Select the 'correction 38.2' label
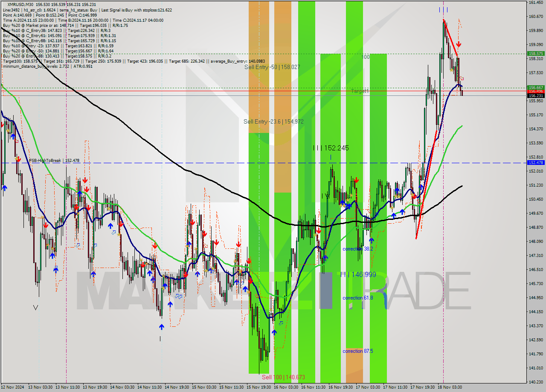 pyautogui.click(x=358, y=249)
